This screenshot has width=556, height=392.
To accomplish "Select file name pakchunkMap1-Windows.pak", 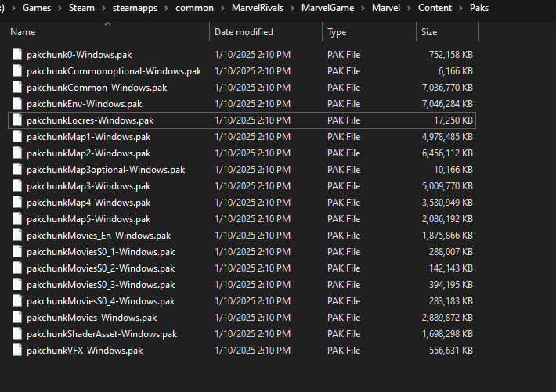I will pyautogui.click(x=88, y=137).
